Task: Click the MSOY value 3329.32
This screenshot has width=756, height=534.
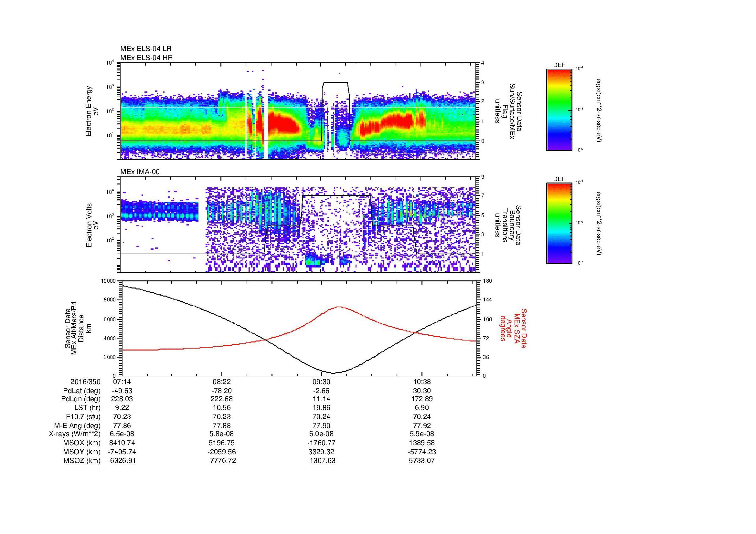Action: (x=321, y=452)
